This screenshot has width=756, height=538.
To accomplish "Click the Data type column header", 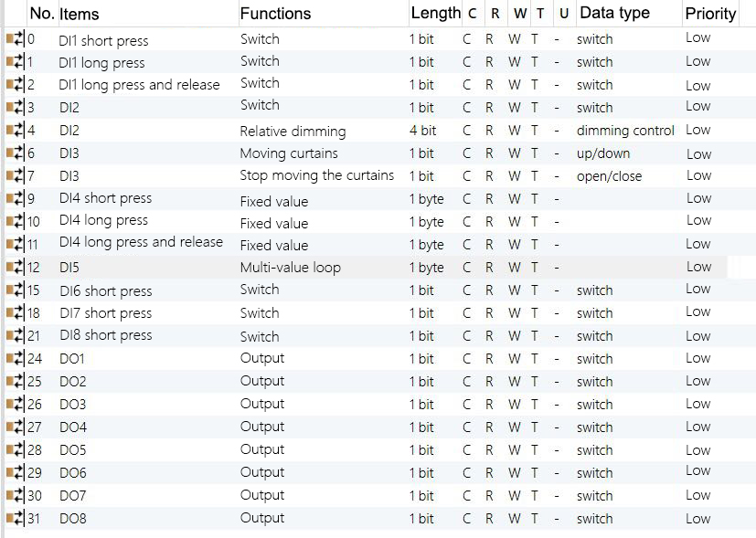I will click(614, 14).
